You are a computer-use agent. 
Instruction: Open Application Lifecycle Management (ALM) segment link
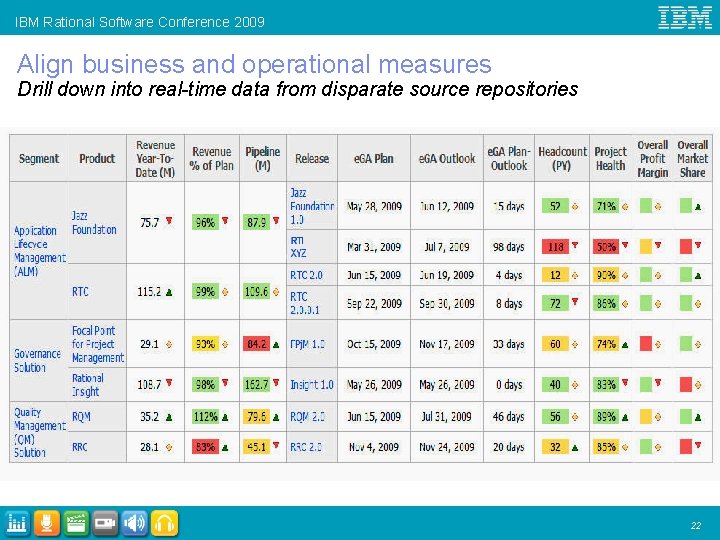tap(39, 251)
